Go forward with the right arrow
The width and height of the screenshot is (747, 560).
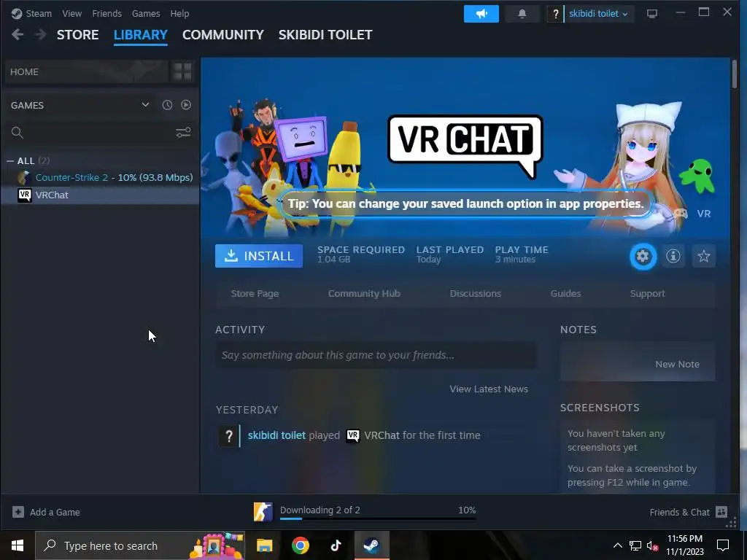pos(41,35)
